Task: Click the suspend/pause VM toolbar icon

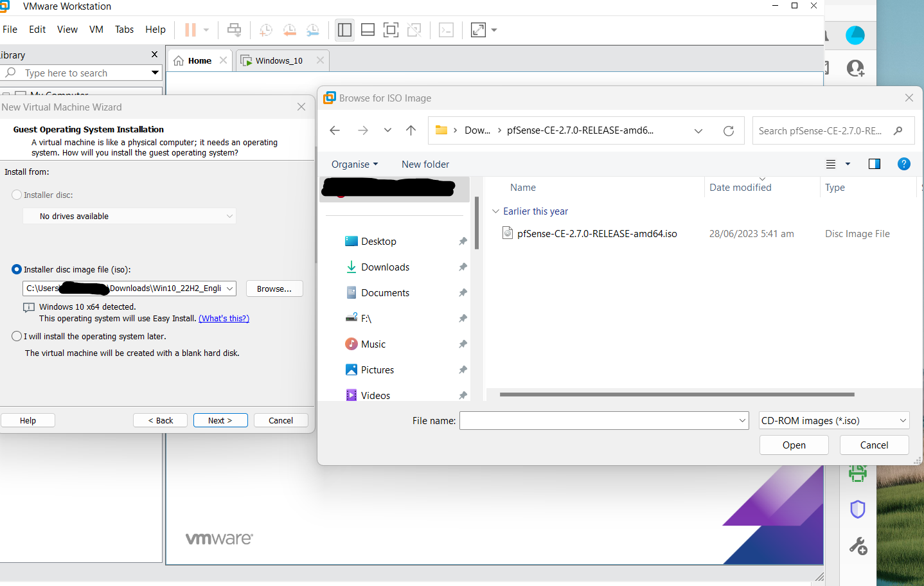Action: coord(190,30)
